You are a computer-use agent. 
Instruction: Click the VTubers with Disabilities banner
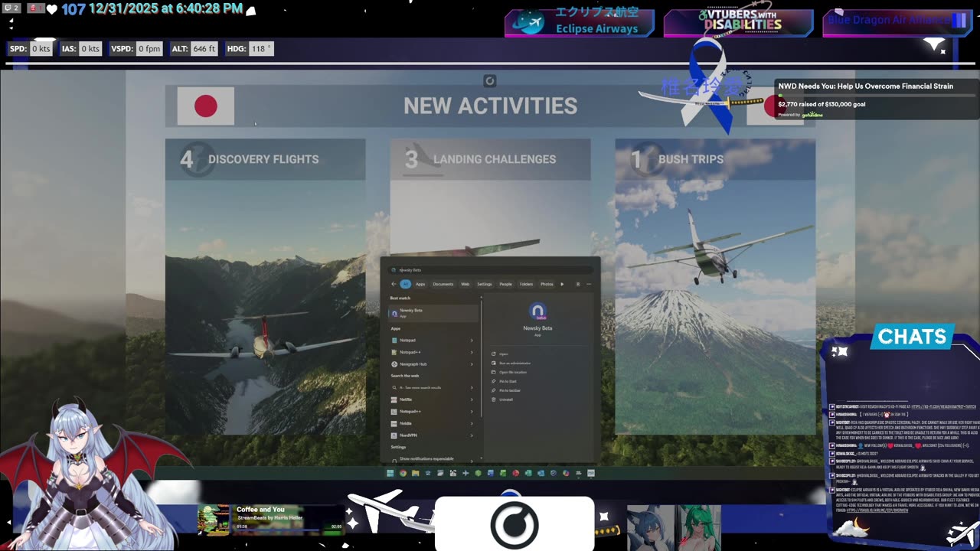pyautogui.click(x=738, y=22)
